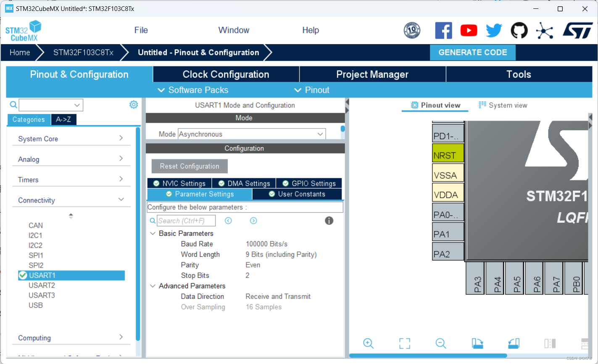Click the horizontal scrollbar under pinout view
Image resolution: width=598 pixels, height=364 pixels.
coord(428,356)
